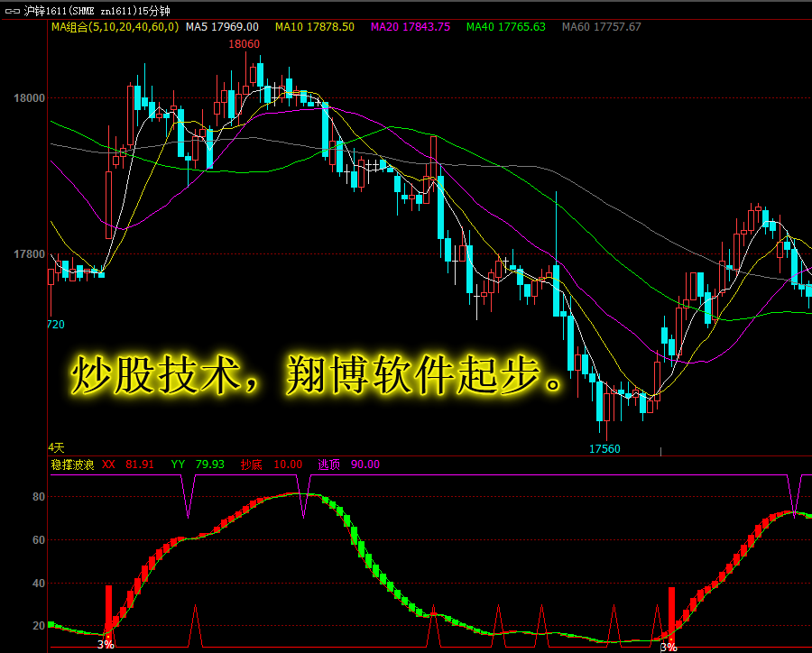Image resolution: width=812 pixels, height=653 pixels.
Task: Click the 60 level on indicator axis
Action: [39, 540]
